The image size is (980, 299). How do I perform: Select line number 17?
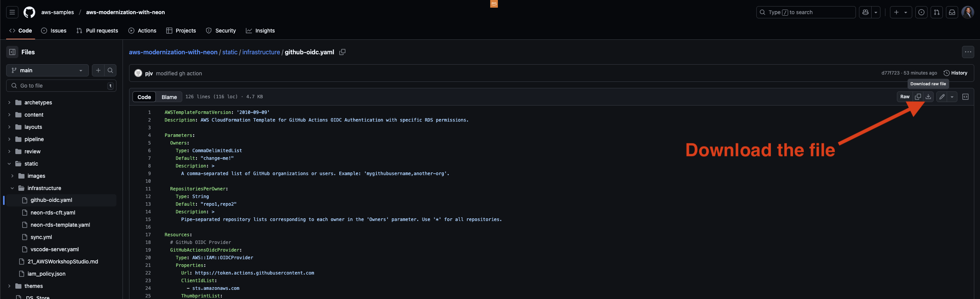tap(148, 235)
